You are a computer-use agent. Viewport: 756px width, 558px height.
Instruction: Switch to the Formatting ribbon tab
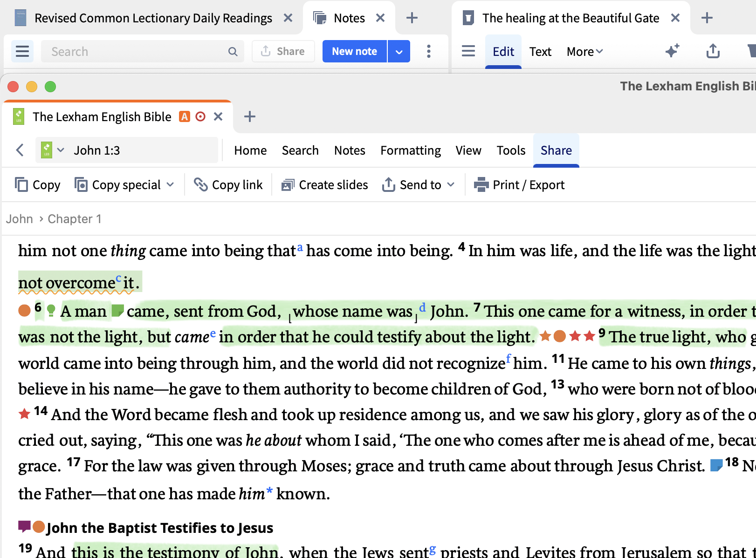pos(410,150)
